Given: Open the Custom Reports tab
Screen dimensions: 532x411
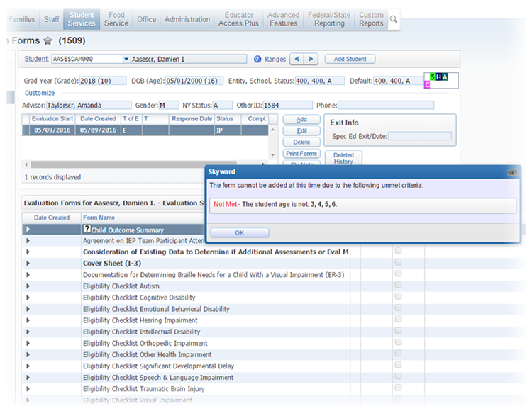Looking at the screenshot, I should [x=371, y=19].
